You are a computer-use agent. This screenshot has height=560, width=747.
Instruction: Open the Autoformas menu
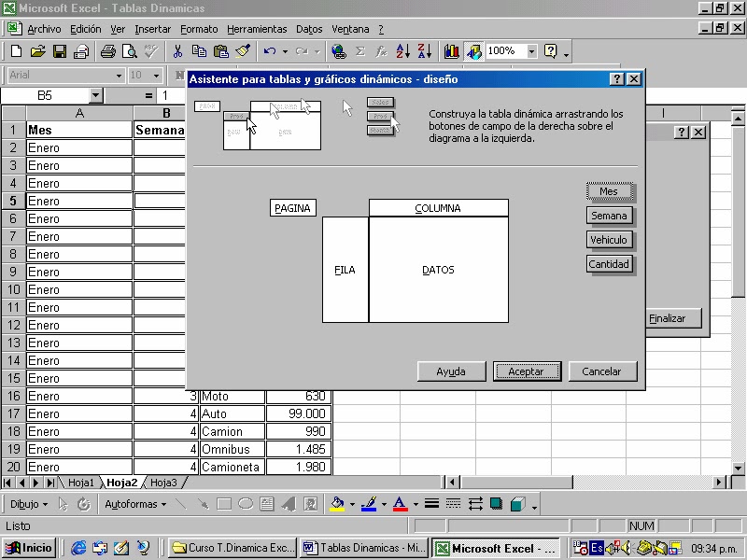[135, 504]
